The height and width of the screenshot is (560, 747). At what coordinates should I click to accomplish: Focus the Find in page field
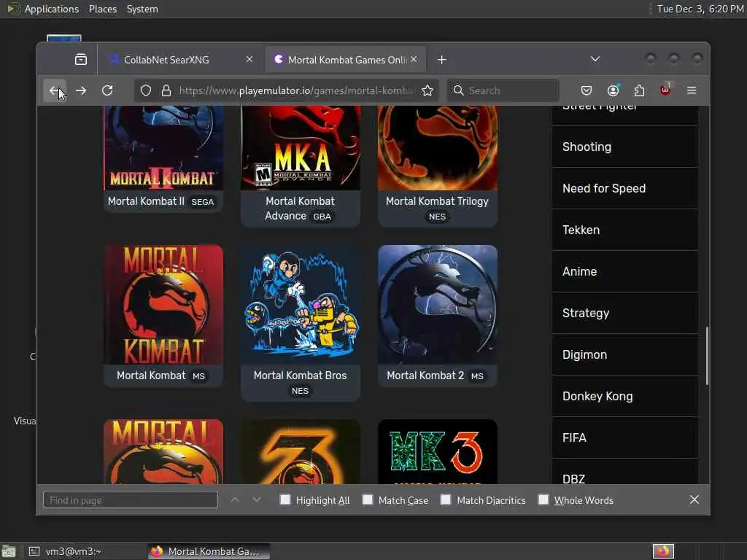pos(130,500)
